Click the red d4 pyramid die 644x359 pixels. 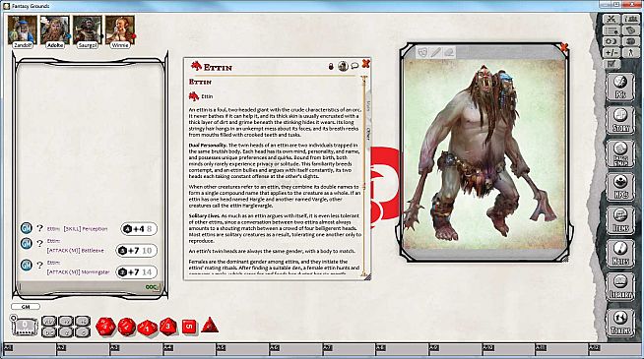pyautogui.click(x=210, y=326)
